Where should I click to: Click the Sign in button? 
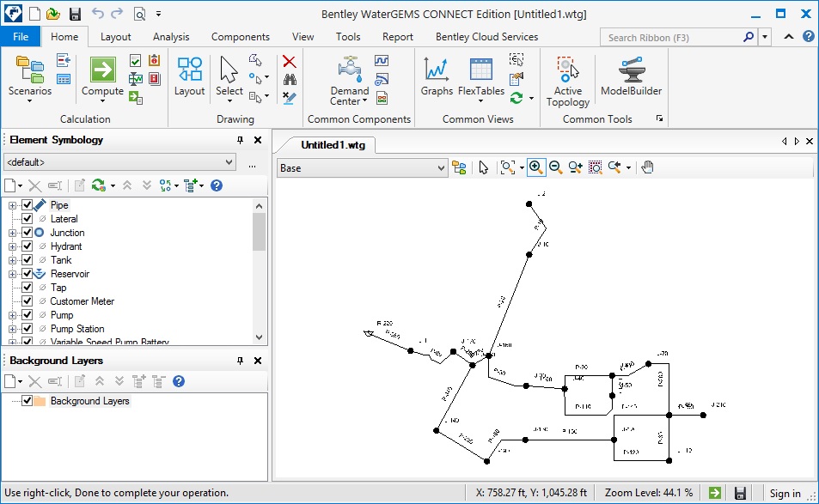785,494
